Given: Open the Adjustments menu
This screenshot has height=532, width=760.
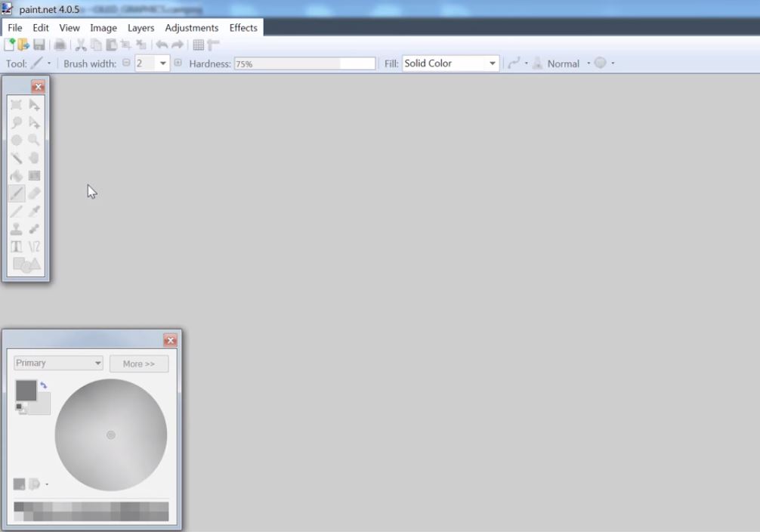Looking at the screenshot, I should click(191, 27).
